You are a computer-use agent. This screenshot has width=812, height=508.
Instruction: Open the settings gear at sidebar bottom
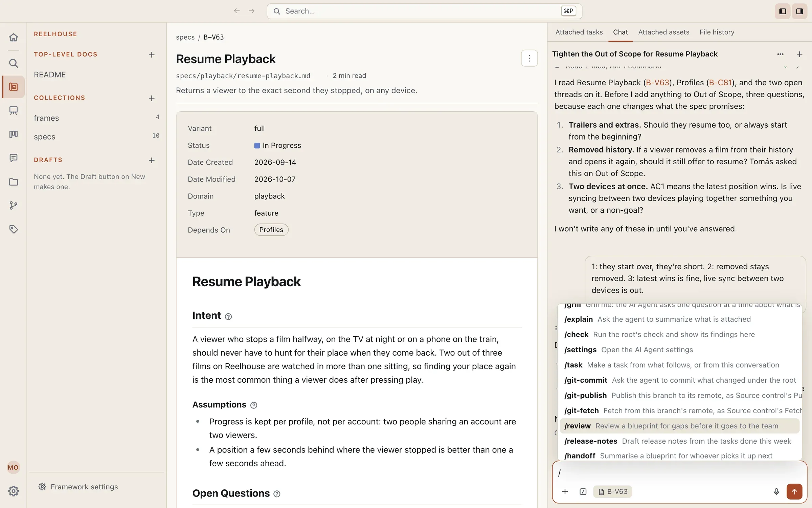14,491
